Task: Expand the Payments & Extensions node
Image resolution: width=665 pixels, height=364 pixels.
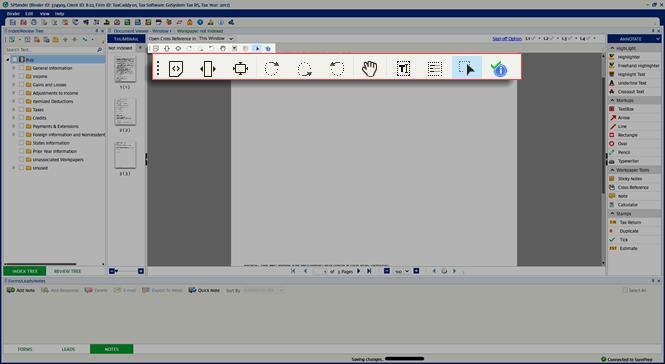Action: 14,126
